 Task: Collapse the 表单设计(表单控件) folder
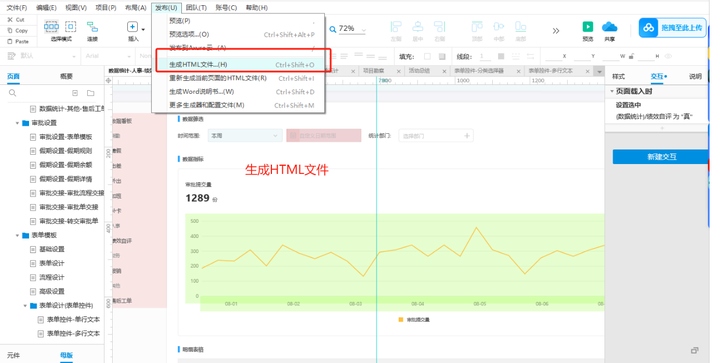click(25, 306)
